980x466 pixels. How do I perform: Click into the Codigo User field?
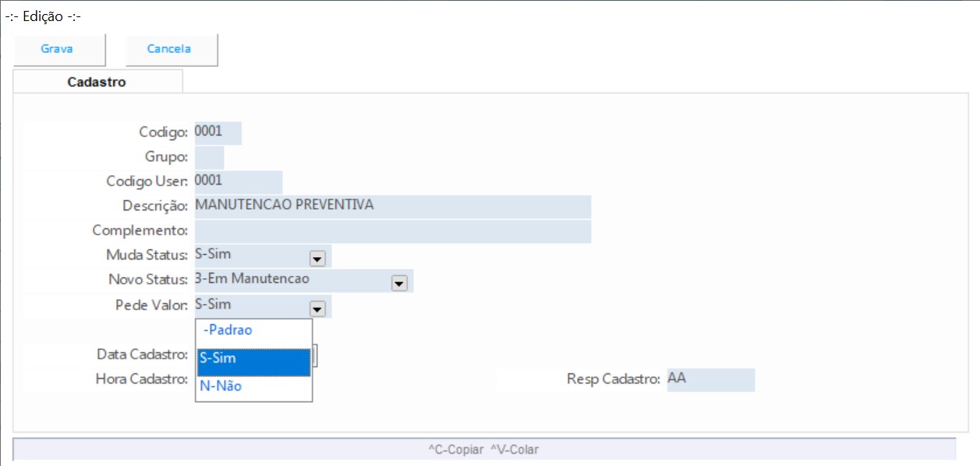click(238, 182)
